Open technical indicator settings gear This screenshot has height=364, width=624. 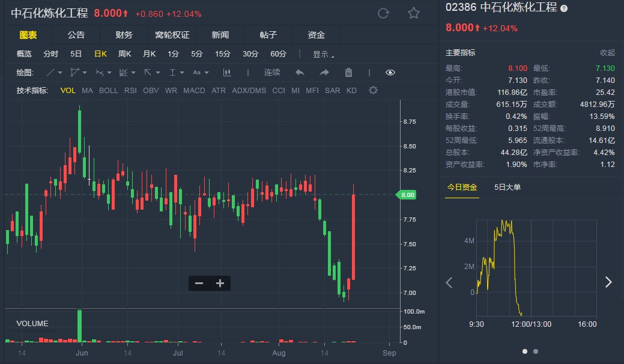tap(373, 90)
